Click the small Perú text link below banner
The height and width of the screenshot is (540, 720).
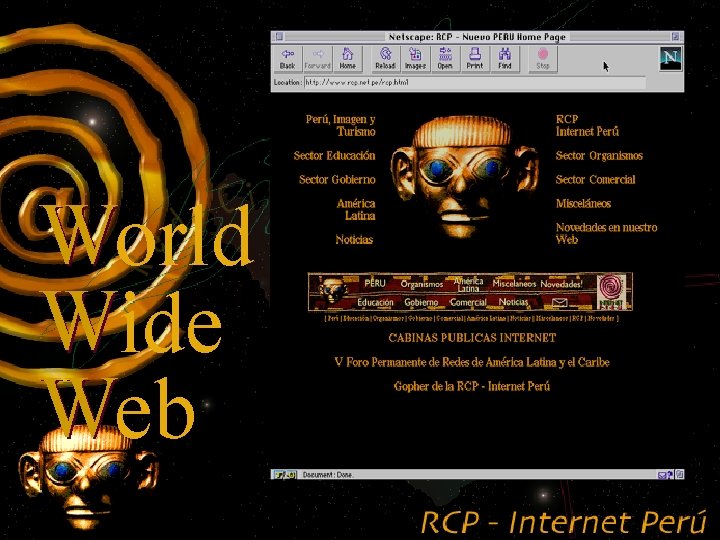[x=333, y=318]
